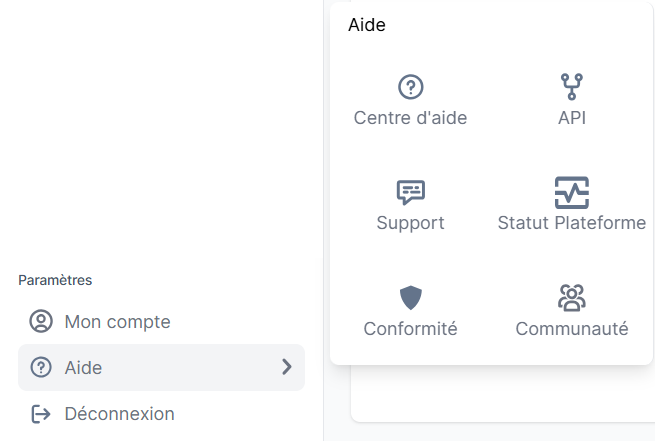Image resolution: width=655 pixels, height=441 pixels.
Task: Expand the Aide submenu chevron arrow
Action: point(287,367)
